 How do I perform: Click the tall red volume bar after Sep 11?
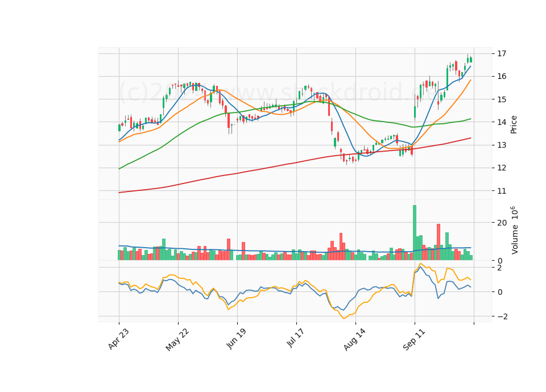click(x=439, y=242)
